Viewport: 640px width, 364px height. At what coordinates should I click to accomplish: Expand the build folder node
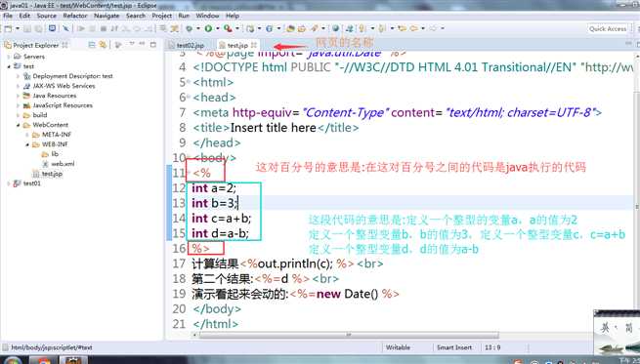(18, 115)
